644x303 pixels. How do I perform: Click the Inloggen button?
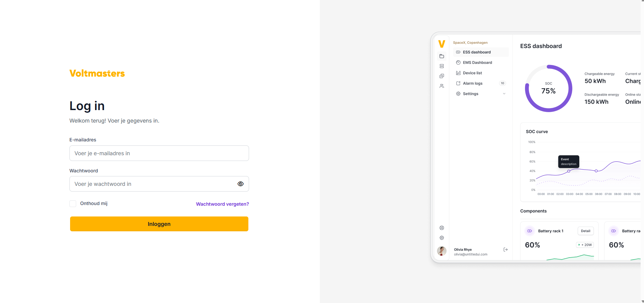(x=159, y=224)
